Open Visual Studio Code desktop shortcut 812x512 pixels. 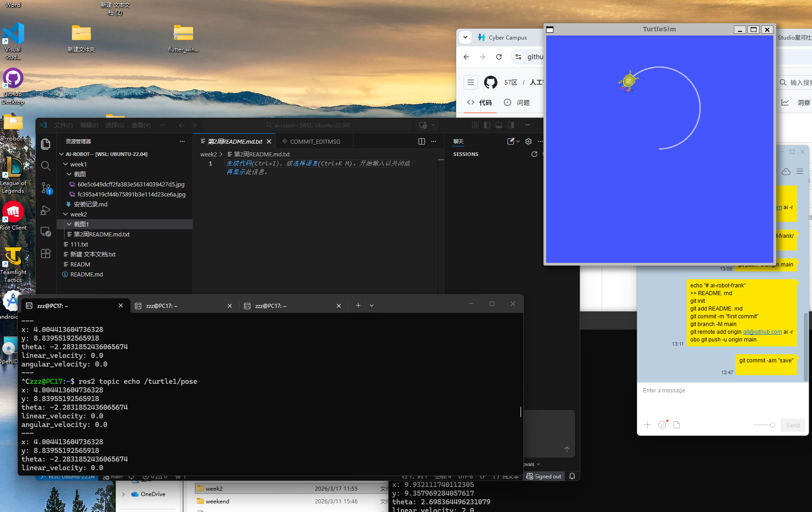click(x=13, y=41)
